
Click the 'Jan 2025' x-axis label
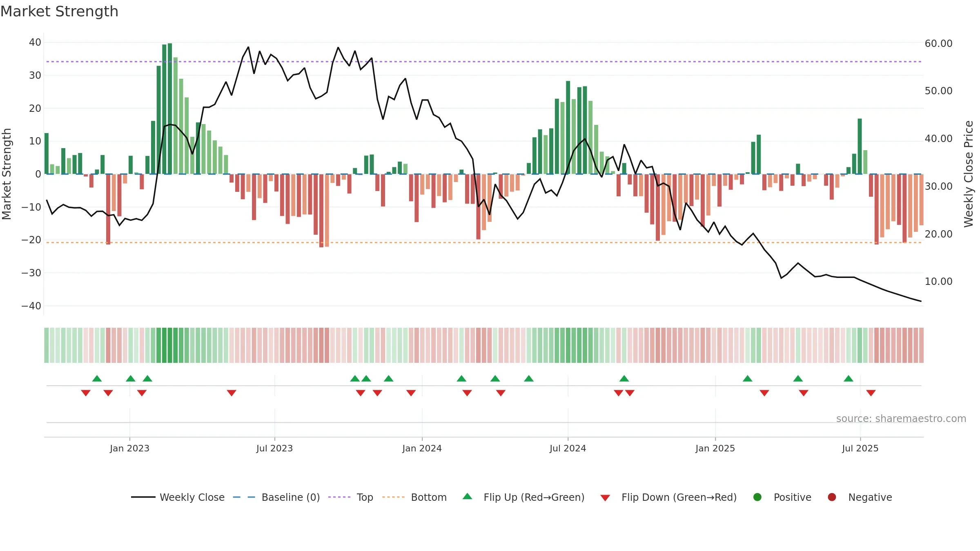pyautogui.click(x=715, y=448)
